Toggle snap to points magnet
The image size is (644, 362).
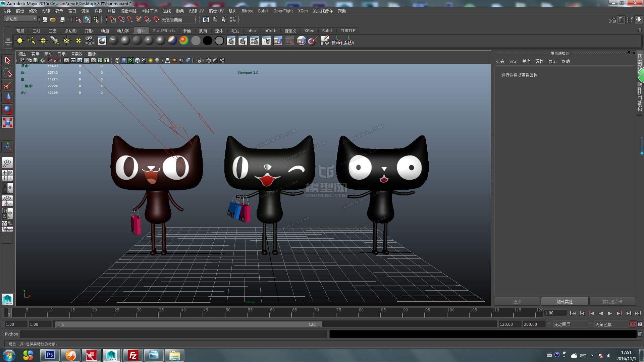(130, 19)
